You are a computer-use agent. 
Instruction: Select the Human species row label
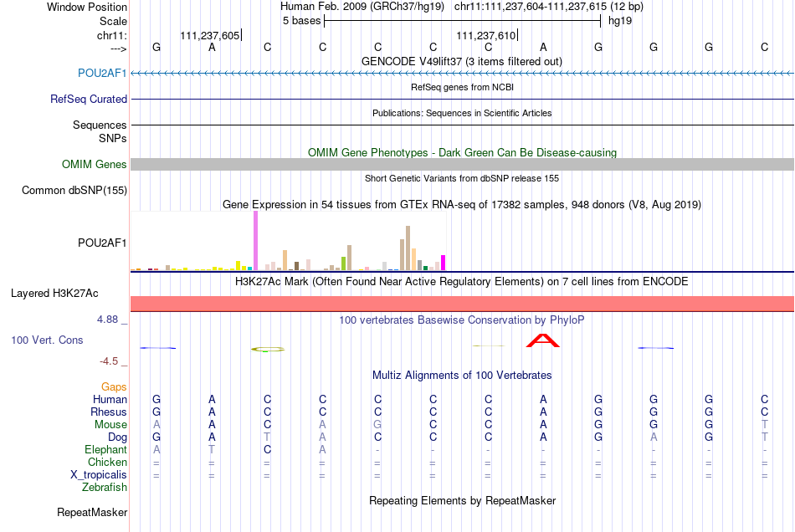click(x=110, y=399)
